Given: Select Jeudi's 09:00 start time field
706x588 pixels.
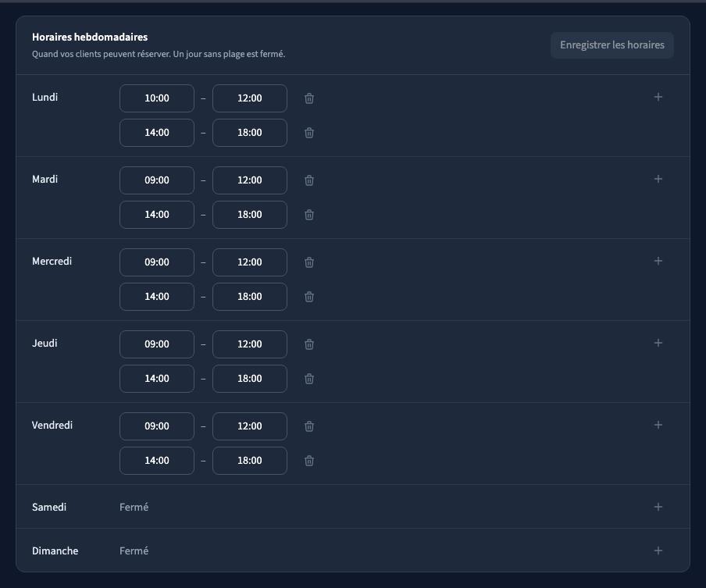Looking at the screenshot, I should click(157, 344).
